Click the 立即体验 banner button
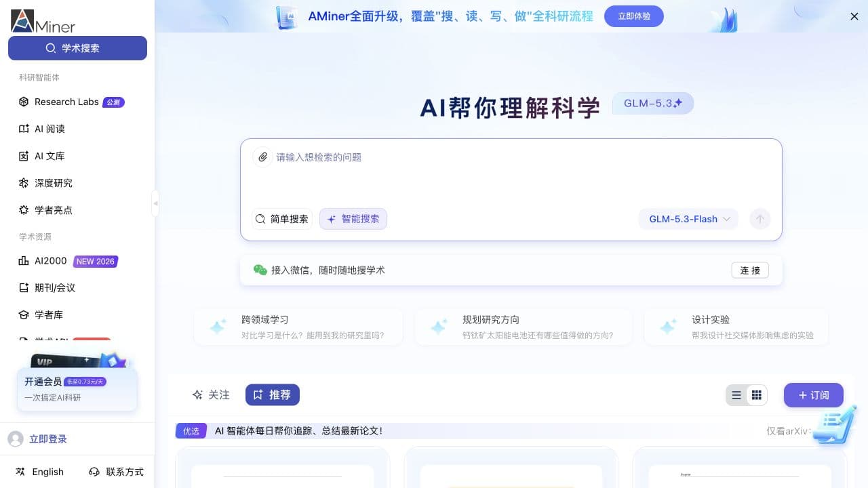Viewport: 868px width, 488px height. click(x=634, y=16)
